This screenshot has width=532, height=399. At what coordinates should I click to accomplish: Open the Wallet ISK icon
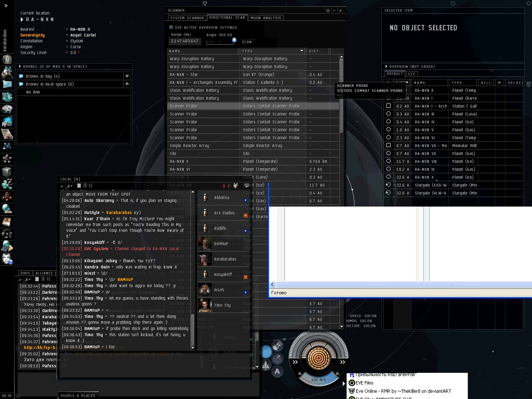click(x=7, y=184)
